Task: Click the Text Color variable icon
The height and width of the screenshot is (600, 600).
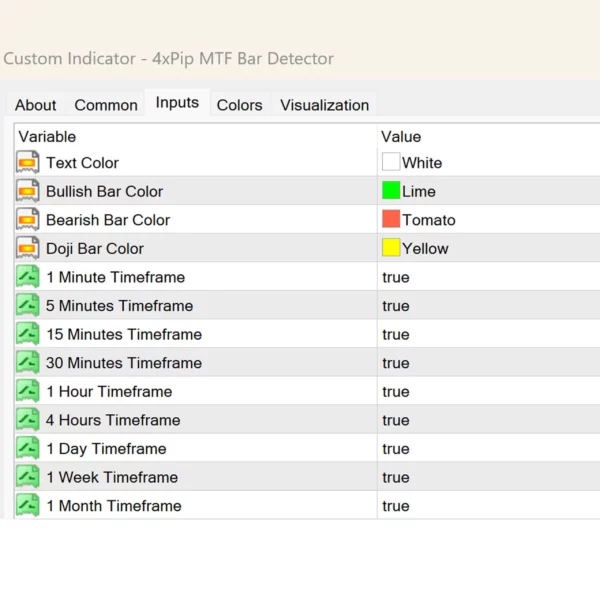Action: pos(28,163)
